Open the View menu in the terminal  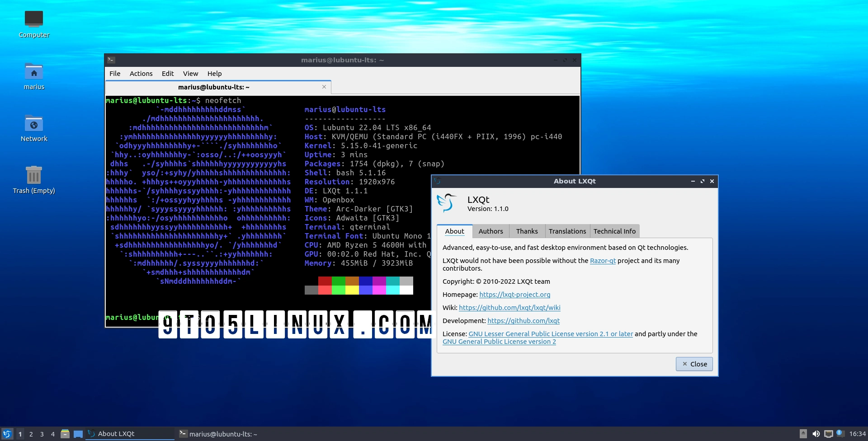click(x=190, y=74)
